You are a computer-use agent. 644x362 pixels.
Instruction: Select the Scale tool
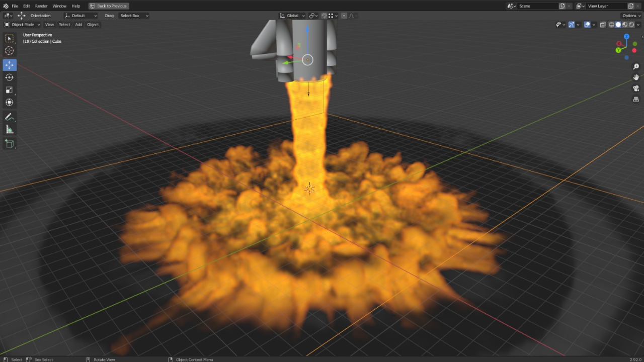tap(9, 89)
